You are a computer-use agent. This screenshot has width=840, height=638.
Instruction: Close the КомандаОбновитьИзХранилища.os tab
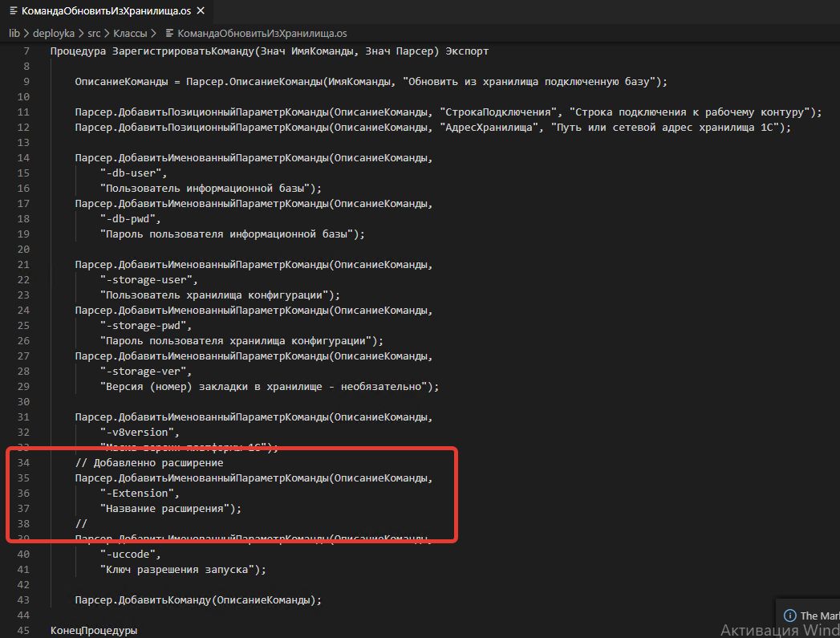click(200, 12)
